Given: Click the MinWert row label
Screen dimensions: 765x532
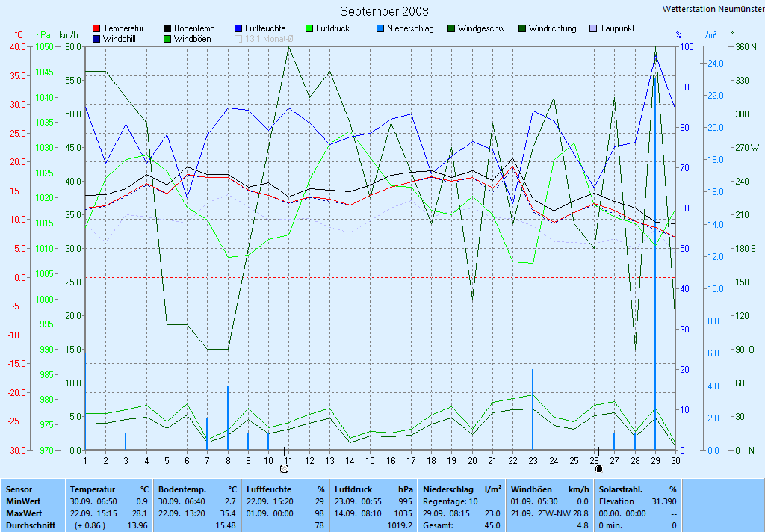Looking at the screenshot, I should [23, 501].
